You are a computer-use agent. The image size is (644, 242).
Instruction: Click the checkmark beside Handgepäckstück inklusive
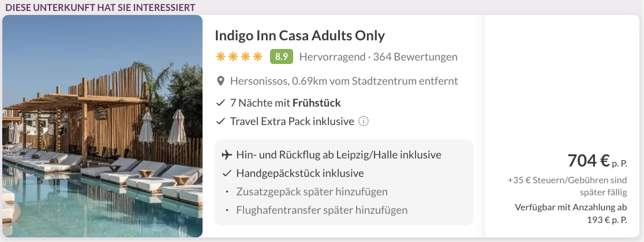pyautogui.click(x=227, y=173)
